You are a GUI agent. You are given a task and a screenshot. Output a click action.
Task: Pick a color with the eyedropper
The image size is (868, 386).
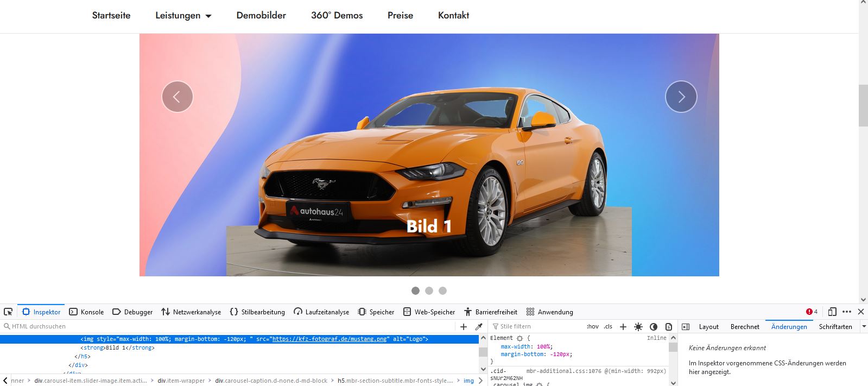coord(479,326)
